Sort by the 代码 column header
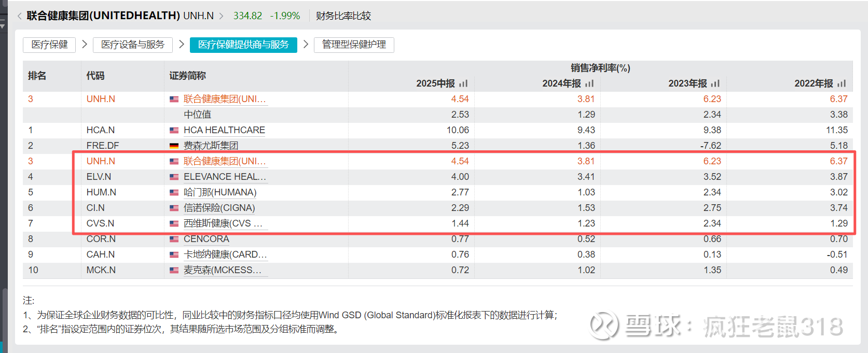 [95, 76]
